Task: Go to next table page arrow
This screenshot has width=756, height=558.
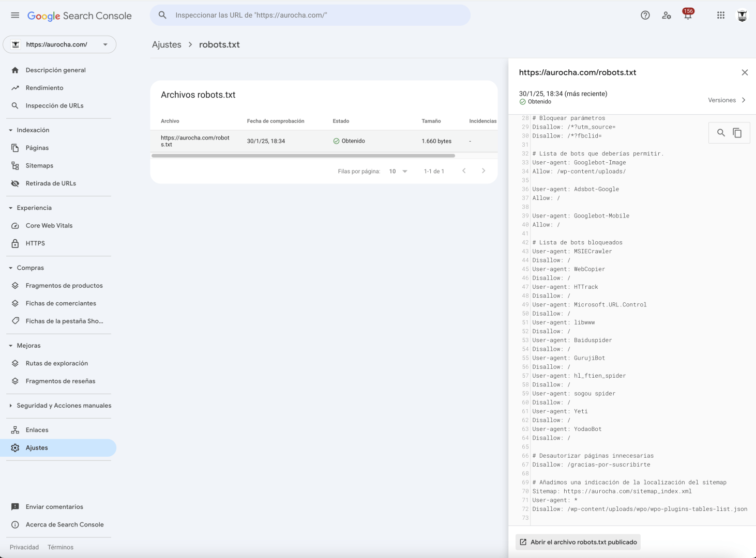Action: click(483, 171)
